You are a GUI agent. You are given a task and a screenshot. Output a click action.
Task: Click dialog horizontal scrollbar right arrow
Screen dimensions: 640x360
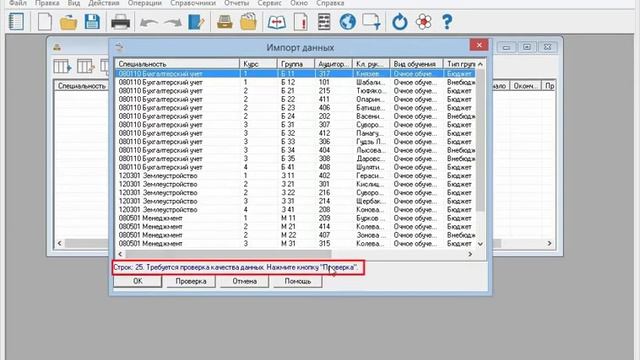pos(470,254)
